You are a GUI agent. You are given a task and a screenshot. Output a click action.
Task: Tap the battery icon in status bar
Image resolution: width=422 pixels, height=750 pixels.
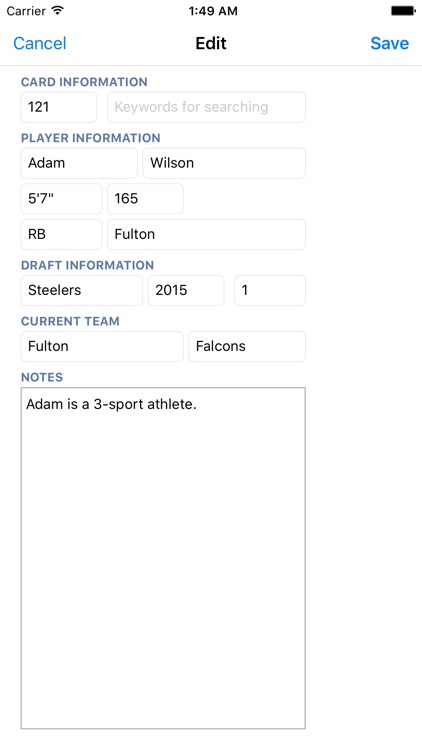point(403,11)
